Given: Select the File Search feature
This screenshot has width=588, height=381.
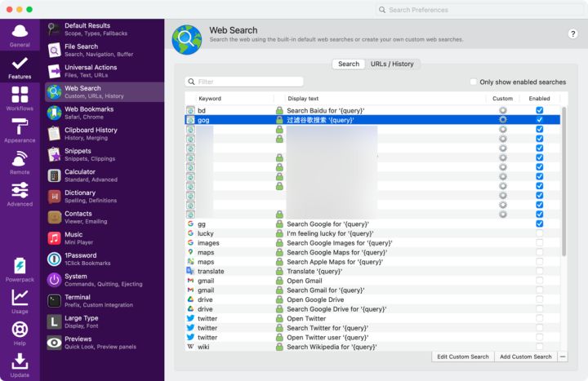Looking at the screenshot, I should tap(105, 51).
